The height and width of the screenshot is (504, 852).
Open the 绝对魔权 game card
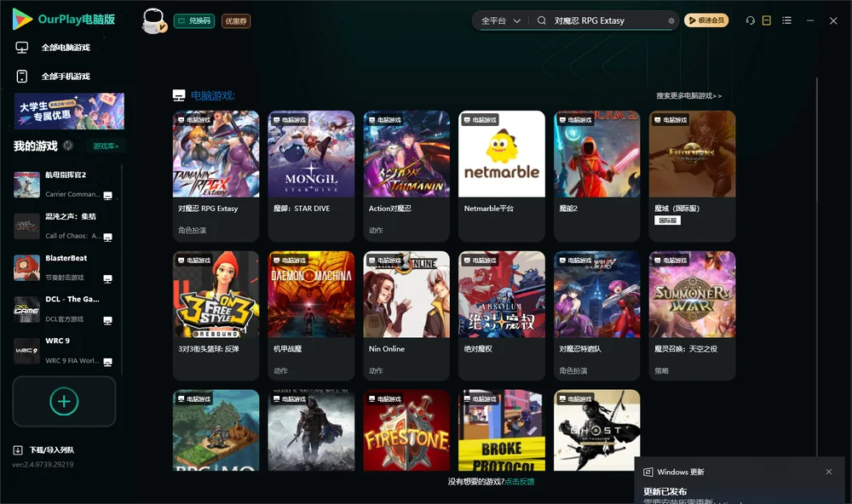click(x=502, y=316)
